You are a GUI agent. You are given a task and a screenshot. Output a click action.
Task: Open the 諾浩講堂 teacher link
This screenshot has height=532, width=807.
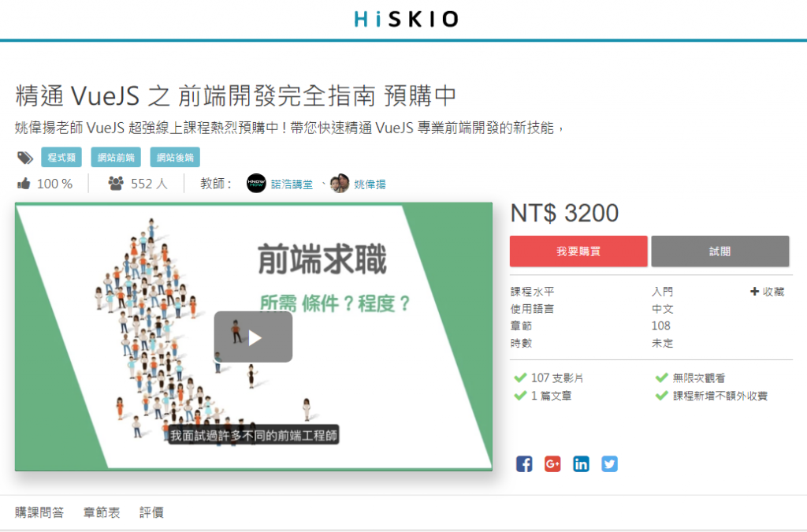(x=292, y=184)
